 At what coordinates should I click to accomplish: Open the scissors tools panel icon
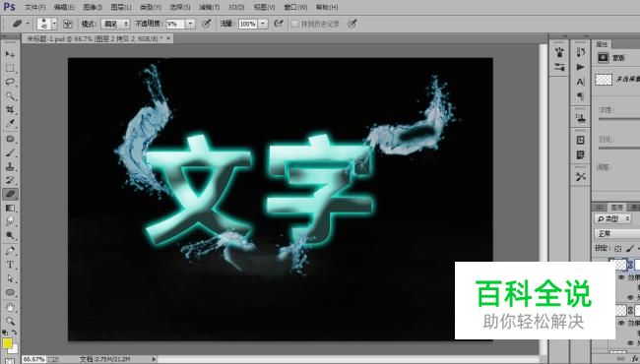[580, 176]
